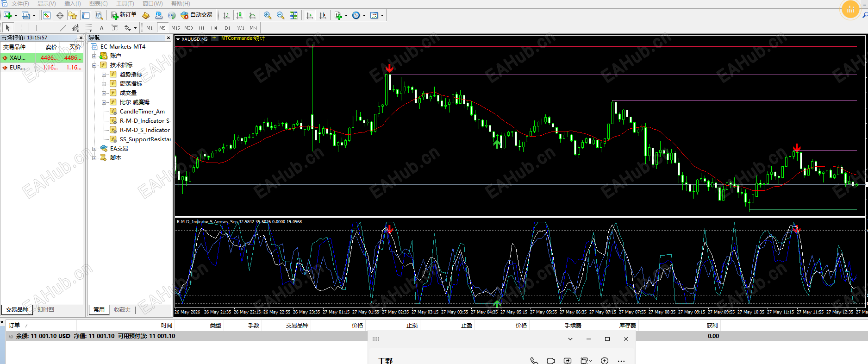Select the text label 'T' tool
The image size is (868, 364).
pyautogui.click(x=115, y=28)
